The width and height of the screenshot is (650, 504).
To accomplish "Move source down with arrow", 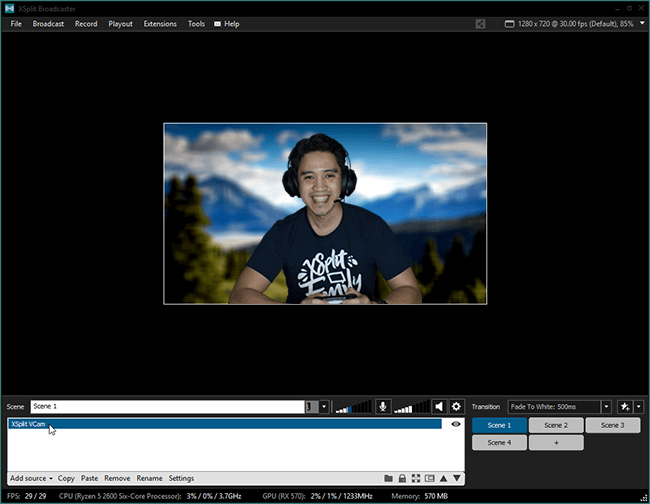I will click(457, 478).
